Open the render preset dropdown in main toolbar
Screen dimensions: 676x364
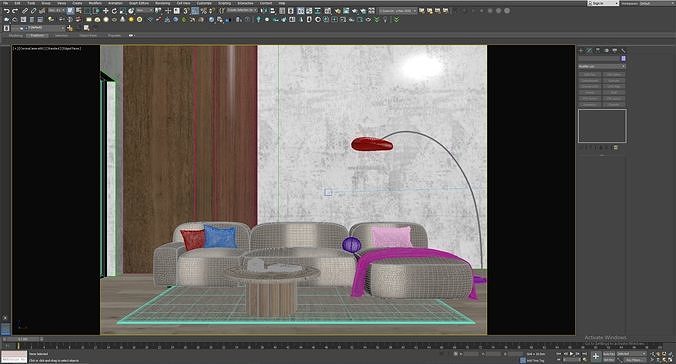(x=397, y=11)
